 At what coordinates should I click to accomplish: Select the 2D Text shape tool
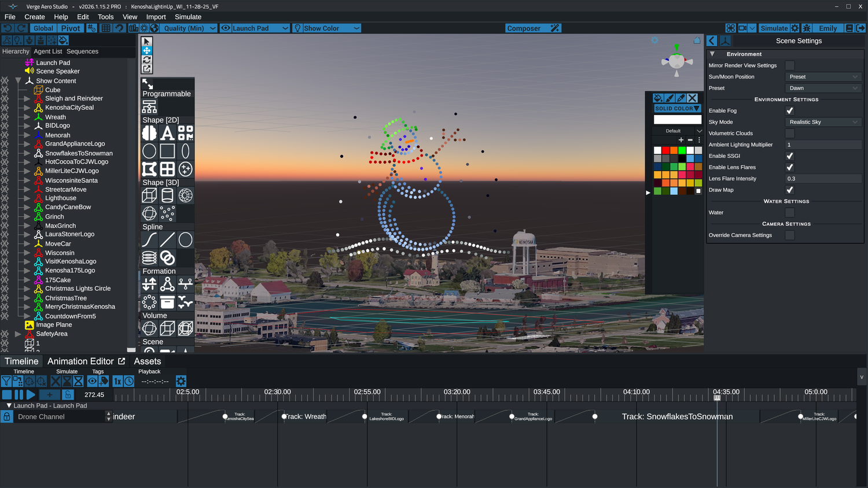(167, 133)
